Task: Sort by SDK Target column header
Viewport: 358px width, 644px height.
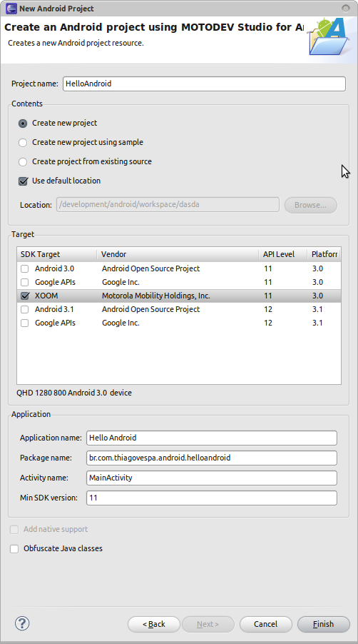Action: pos(56,254)
